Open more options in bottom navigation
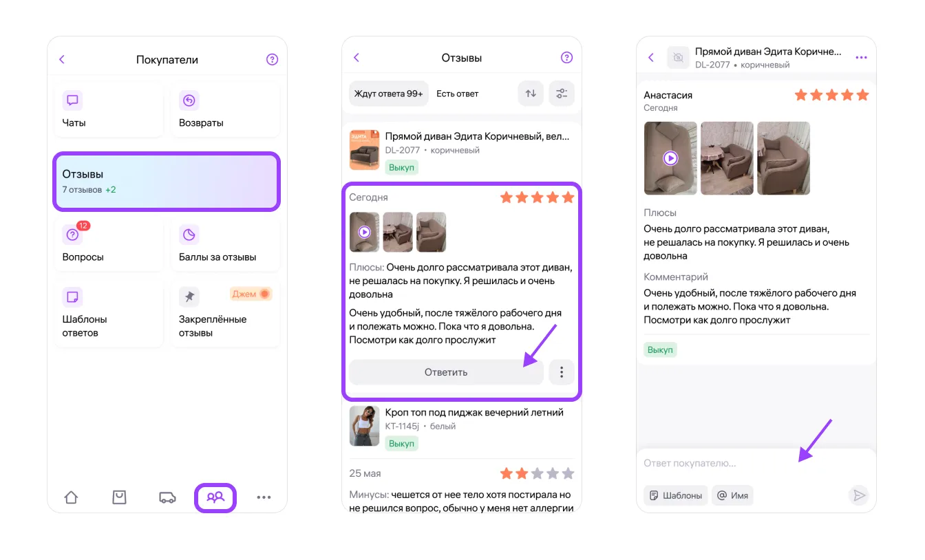The height and width of the screenshot is (560, 925). (264, 497)
